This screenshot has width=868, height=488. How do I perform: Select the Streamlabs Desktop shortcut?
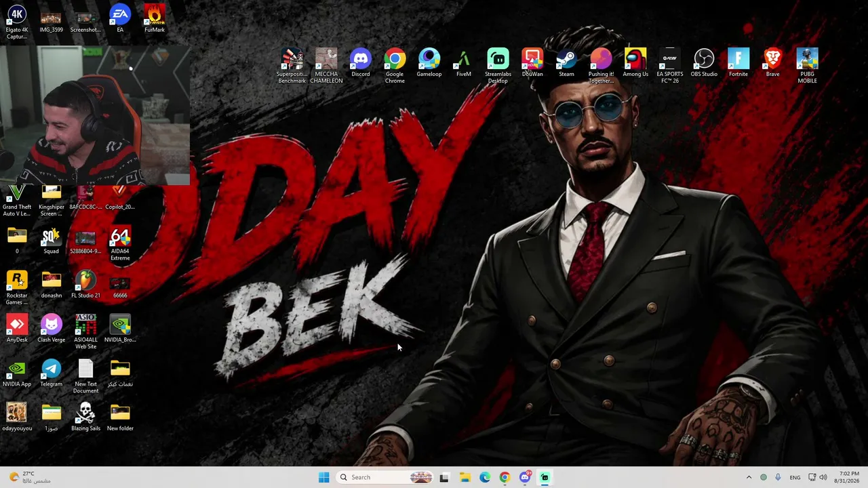coord(498,66)
